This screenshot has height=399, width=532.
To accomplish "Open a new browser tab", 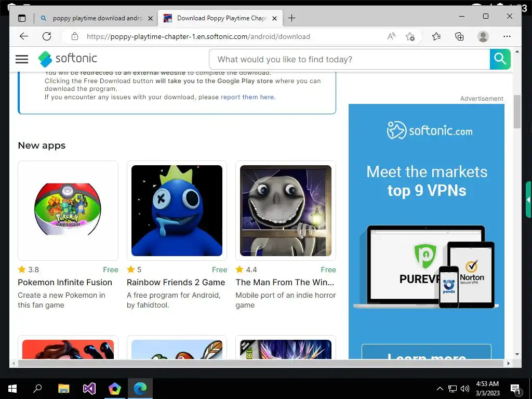I will click(x=291, y=18).
